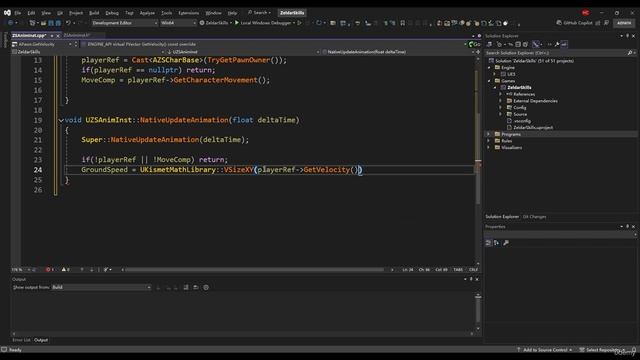Expand the Rules folder
640x360 pixels.
pyautogui.click(x=489, y=141)
